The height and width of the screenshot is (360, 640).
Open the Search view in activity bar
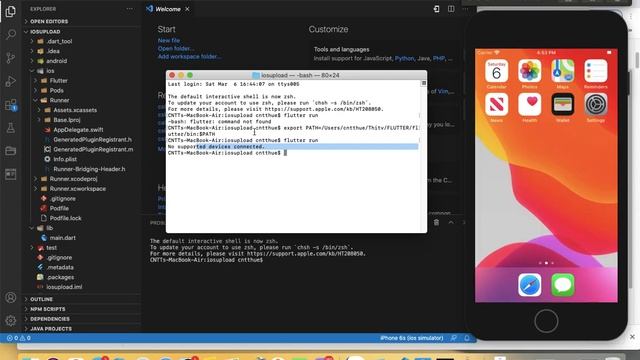[x=11, y=34]
